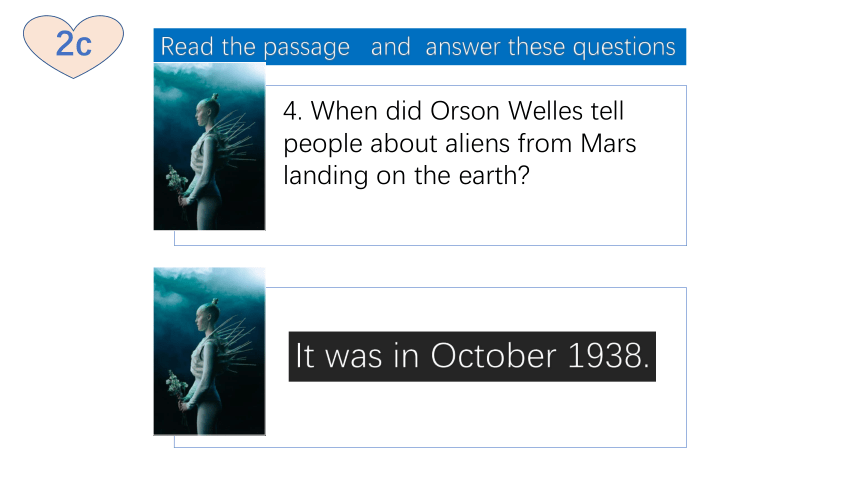
Task: Select the black answer box text
Action: (x=472, y=356)
